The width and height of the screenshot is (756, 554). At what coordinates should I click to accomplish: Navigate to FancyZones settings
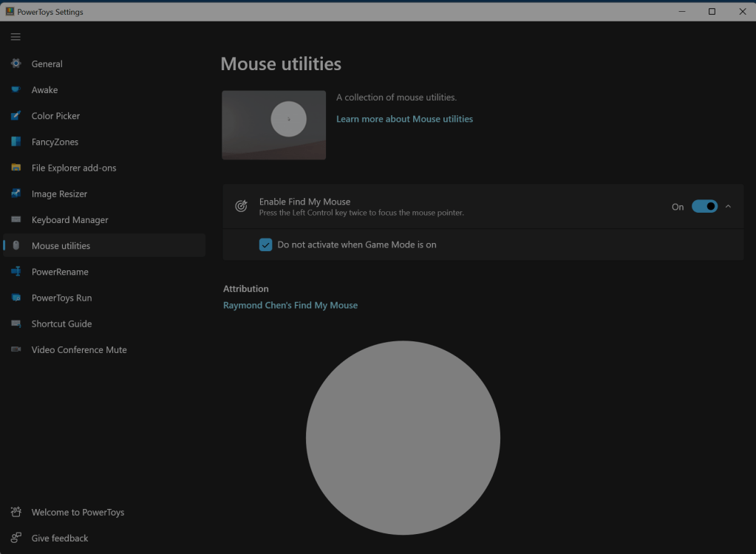coord(104,142)
